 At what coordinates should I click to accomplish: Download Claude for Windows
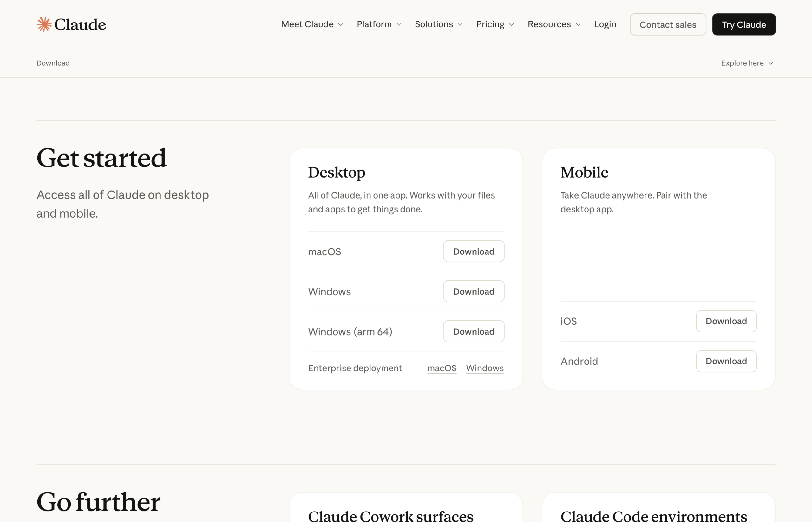(x=473, y=291)
